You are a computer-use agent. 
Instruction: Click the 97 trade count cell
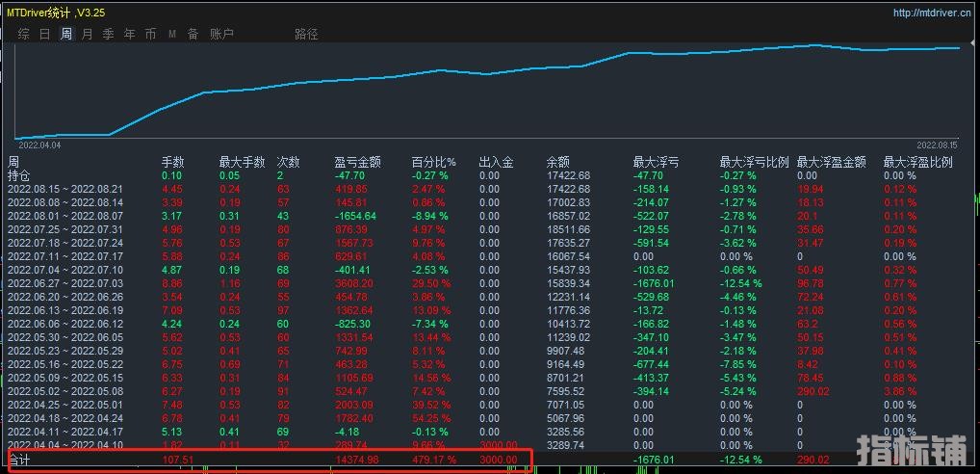point(283,311)
